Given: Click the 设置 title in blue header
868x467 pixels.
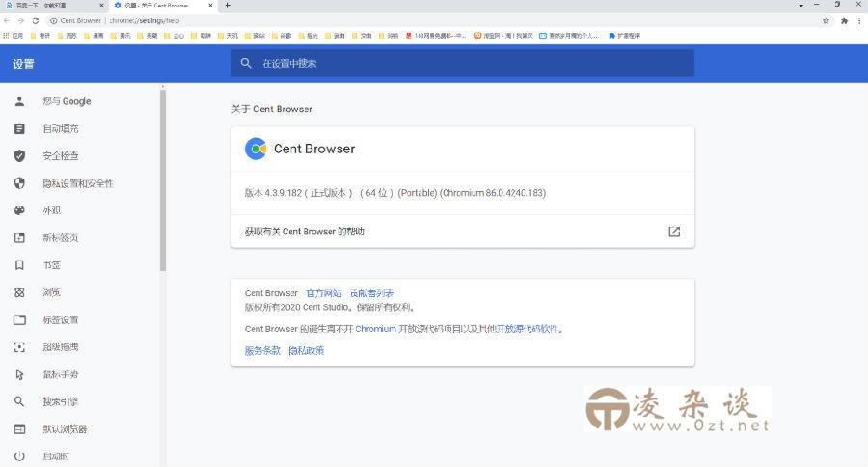Looking at the screenshot, I should (24, 65).
